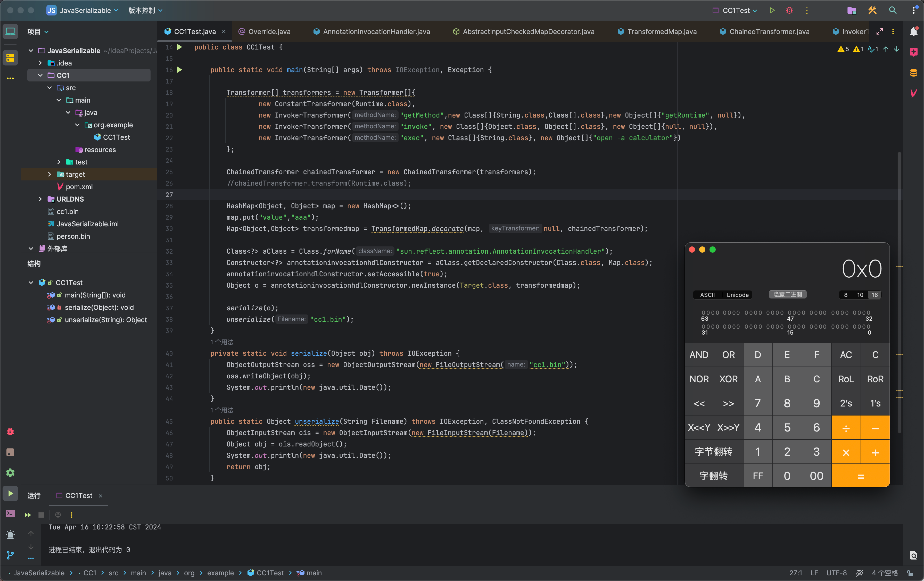This screenshot has height=581, width=924.
Task: Open the Problems tool window icon
Action: point(10,534)
